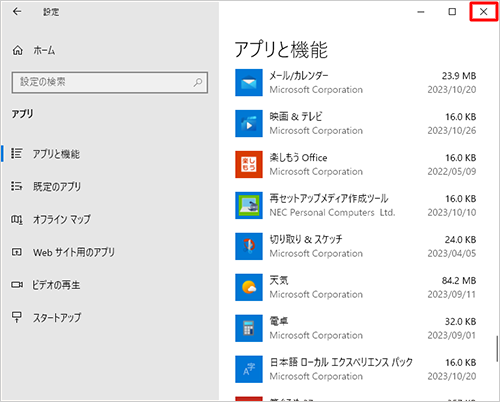
Task: Click the 切り取り & スケッチ app name
Action: pyautogui.click(x=306, y=239)
